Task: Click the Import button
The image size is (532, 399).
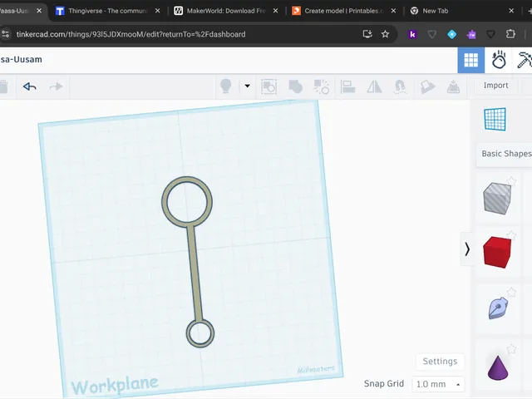Action: pos(495,86)
